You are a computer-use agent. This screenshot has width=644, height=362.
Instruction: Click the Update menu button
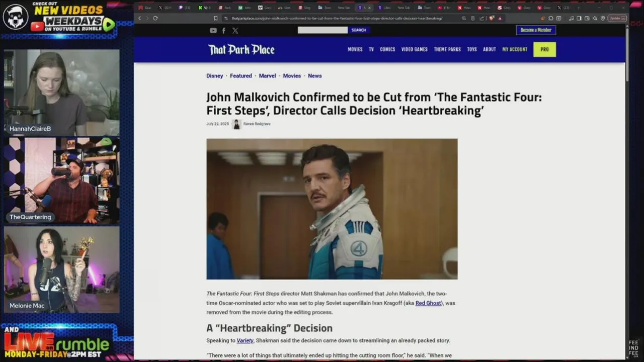coord(617,18)
